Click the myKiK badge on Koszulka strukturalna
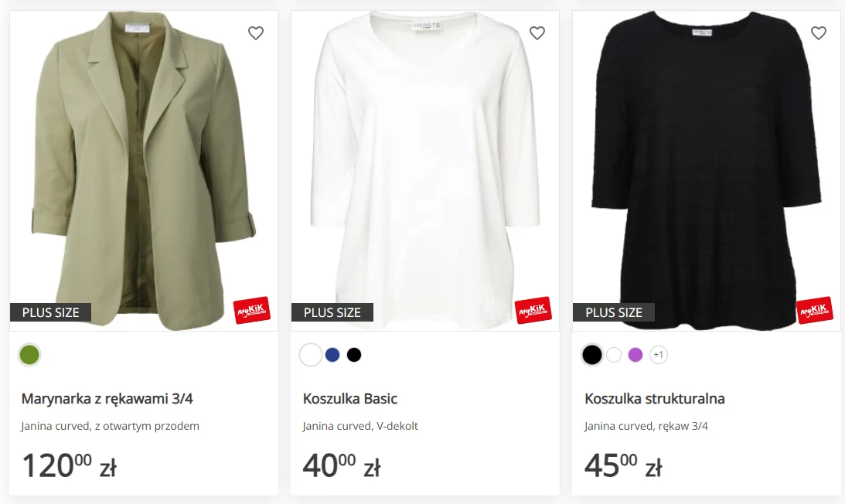The image size is (845, 504). coord(815,309)
